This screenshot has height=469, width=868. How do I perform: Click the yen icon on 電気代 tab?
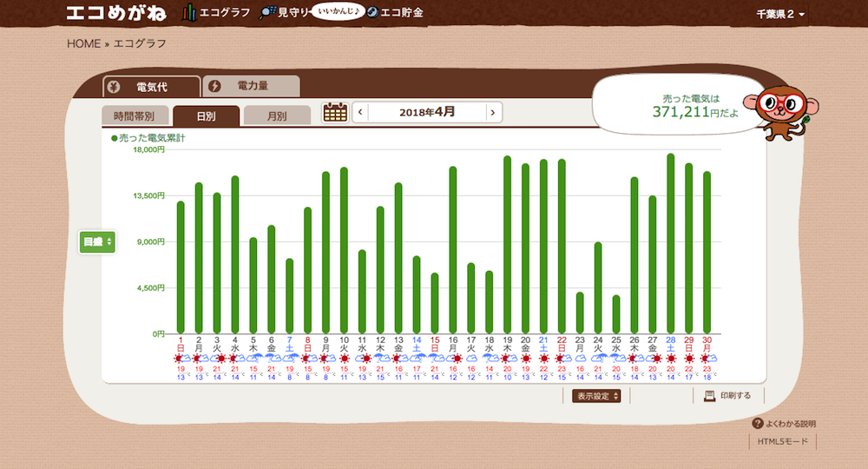point(114,87)
